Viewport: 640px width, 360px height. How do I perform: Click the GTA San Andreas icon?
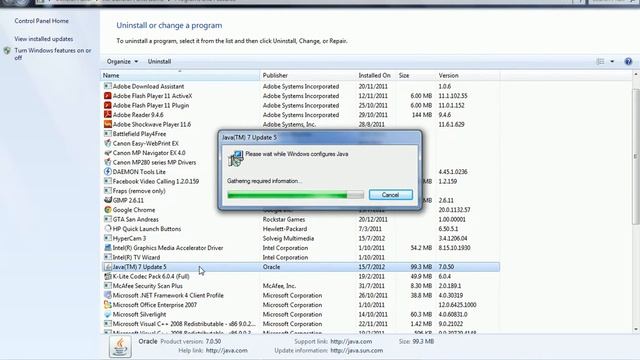click(107, 219)
